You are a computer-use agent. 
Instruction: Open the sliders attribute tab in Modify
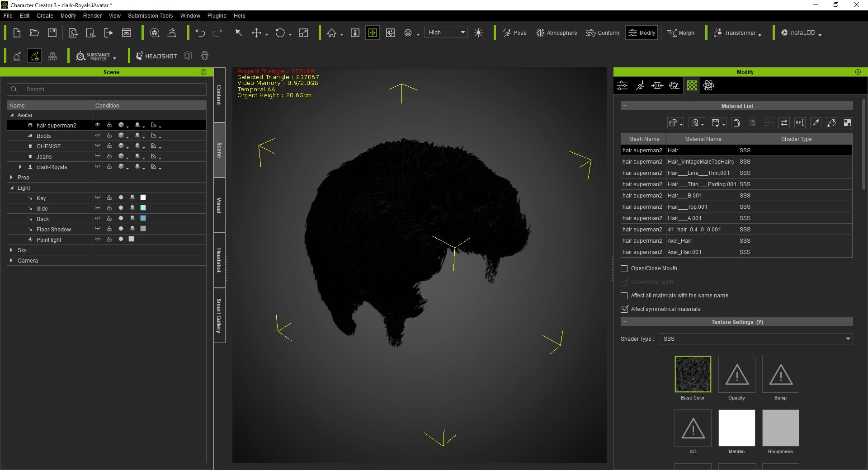(x=622, y=85)
